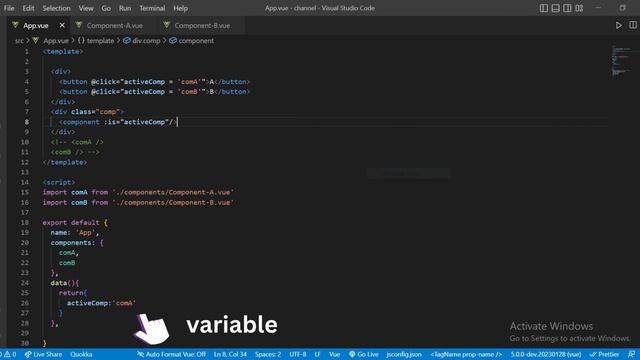Click 'components:' on line 20
The width and height of the screenshot is (640, 360).
coord(73,242)
